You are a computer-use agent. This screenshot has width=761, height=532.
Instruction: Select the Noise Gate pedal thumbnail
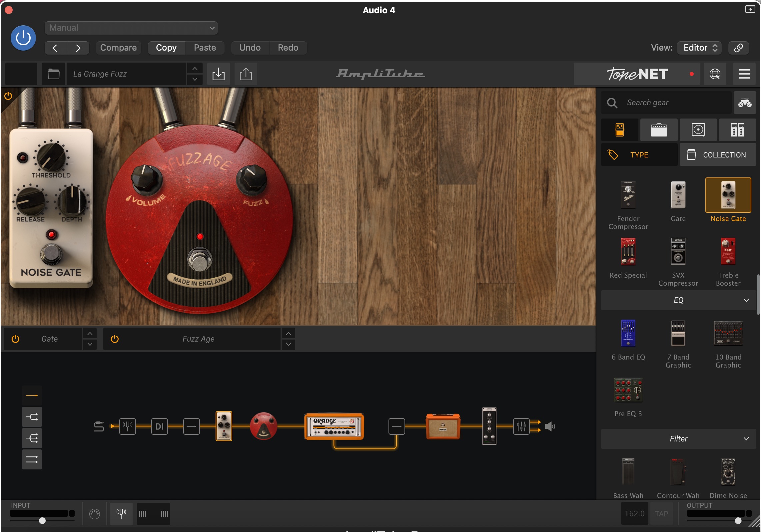[728, 195]
